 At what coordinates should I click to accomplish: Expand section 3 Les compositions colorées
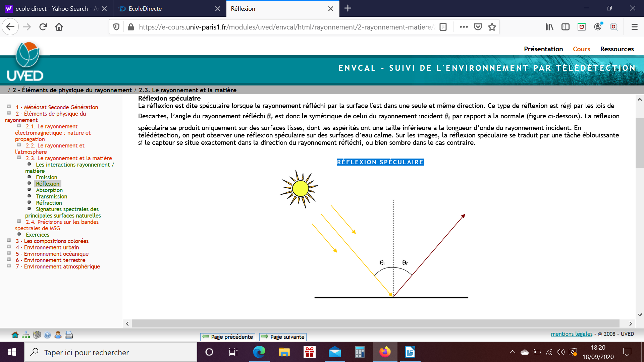coord(9,240)
